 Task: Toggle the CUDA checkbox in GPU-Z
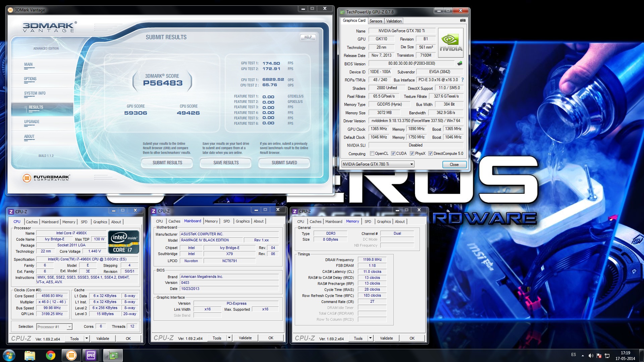(x=393, y=154)
